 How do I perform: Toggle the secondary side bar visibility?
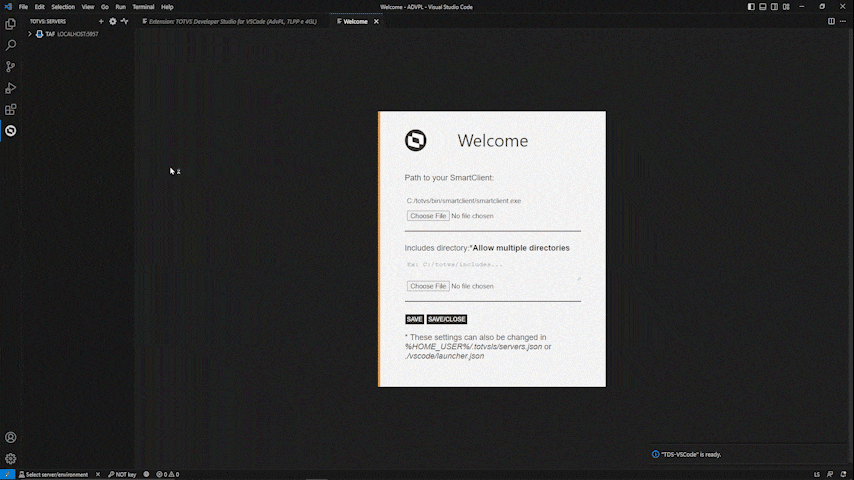click(x=774, y=7)
